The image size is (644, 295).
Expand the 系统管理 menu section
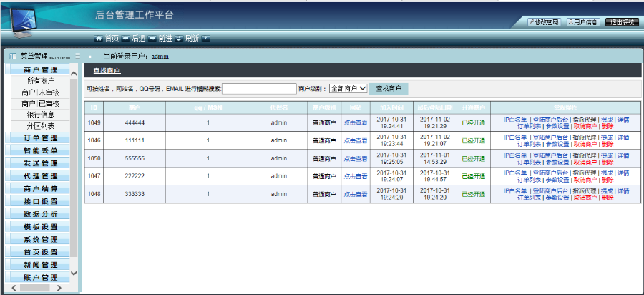click(x=40, y=239)
